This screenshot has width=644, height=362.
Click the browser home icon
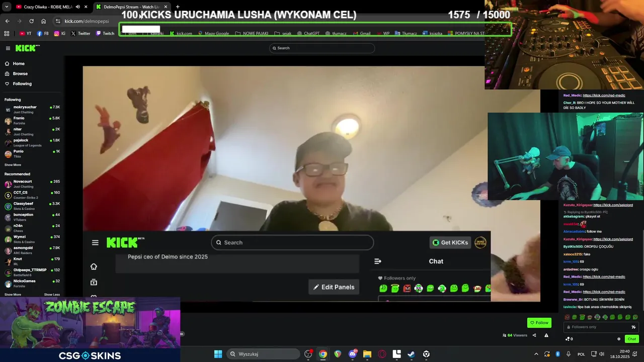(x=43, y=21)
